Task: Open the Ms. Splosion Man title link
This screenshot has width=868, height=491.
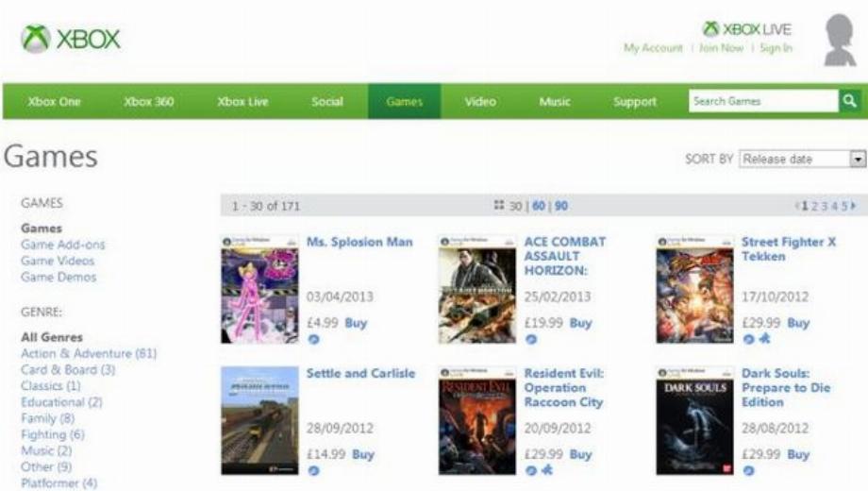Action: 359,242
